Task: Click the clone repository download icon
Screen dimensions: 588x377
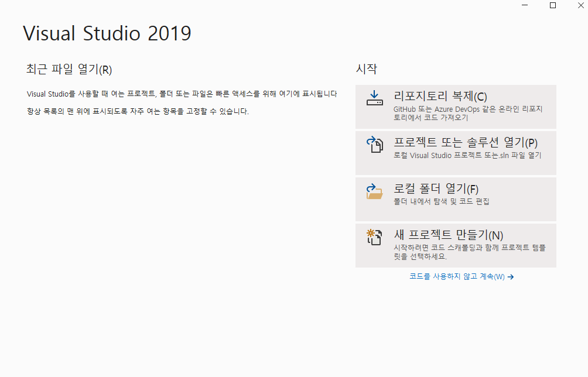Action: tap(374, 98)
